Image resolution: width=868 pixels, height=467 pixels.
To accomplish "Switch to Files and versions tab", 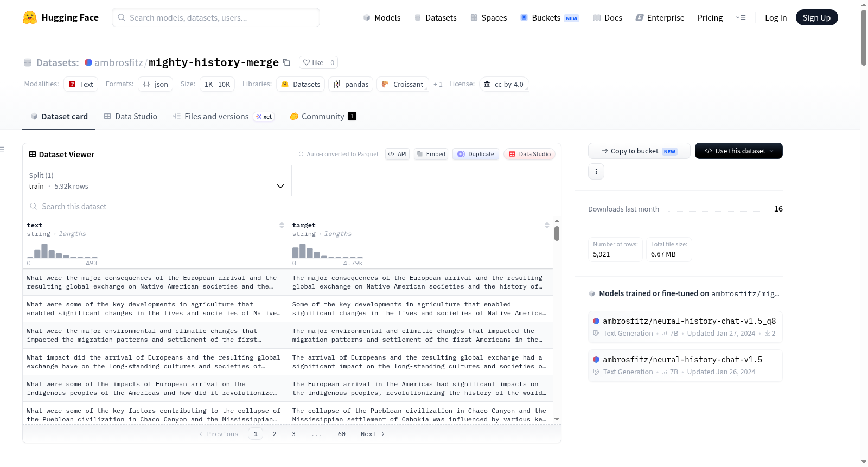I will point(224,116).
